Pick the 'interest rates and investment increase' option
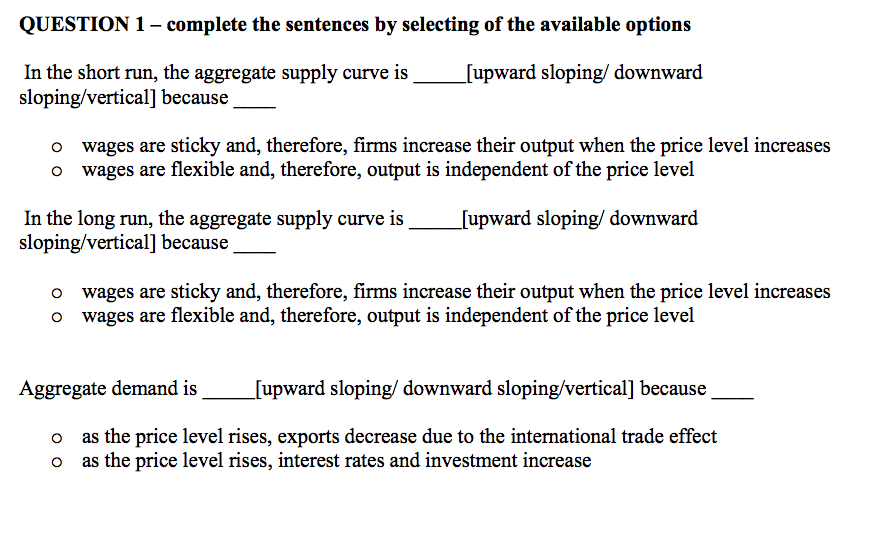The image size is (894, 539). coord(60,463)
